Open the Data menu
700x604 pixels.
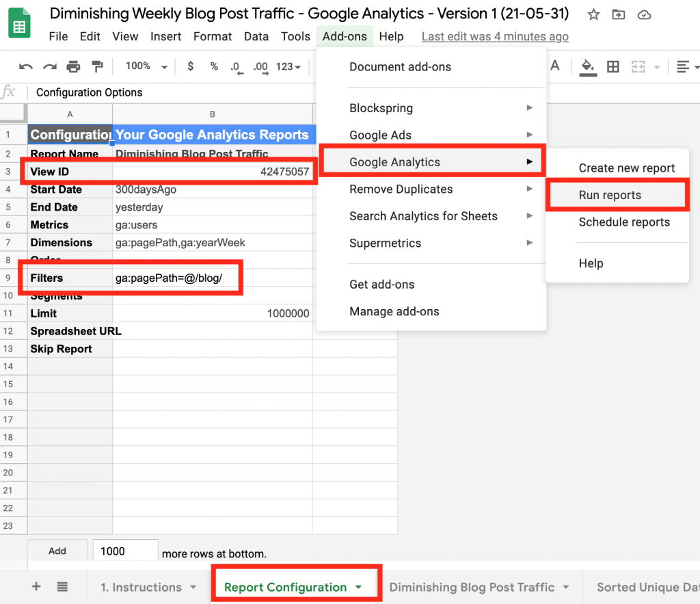pos(256,37)
